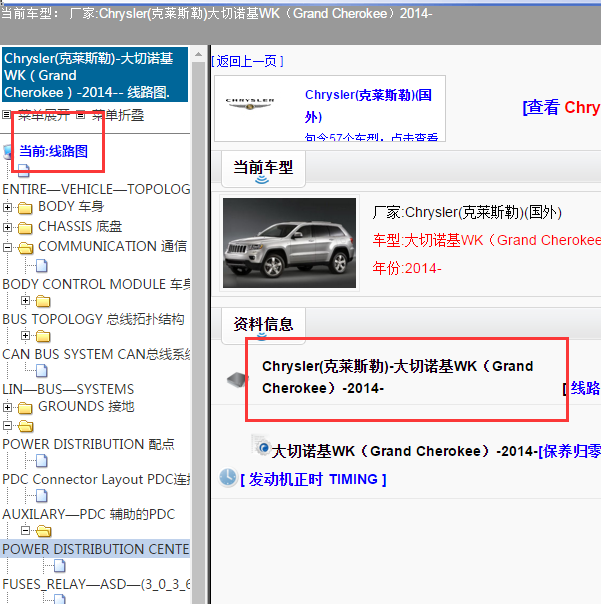This screenshot has width=601, height=604.
Task: Click the 查看 Chry link
Action: [561, 107]
